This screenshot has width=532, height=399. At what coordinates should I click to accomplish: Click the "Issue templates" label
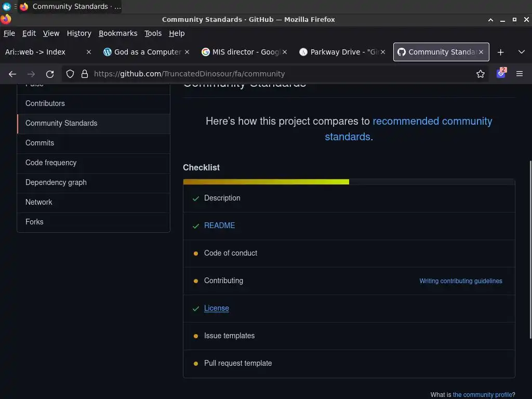(229, 336)
